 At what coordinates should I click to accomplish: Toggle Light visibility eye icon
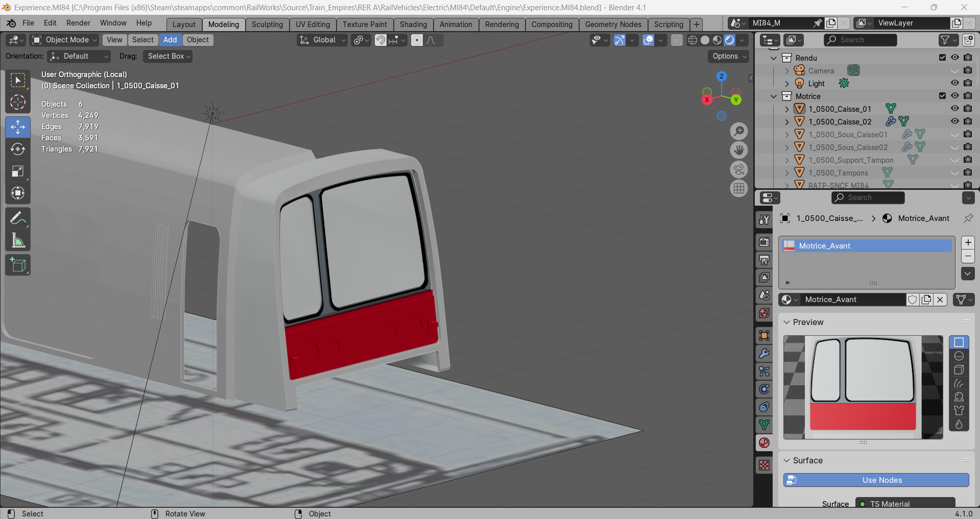(954, 83)
